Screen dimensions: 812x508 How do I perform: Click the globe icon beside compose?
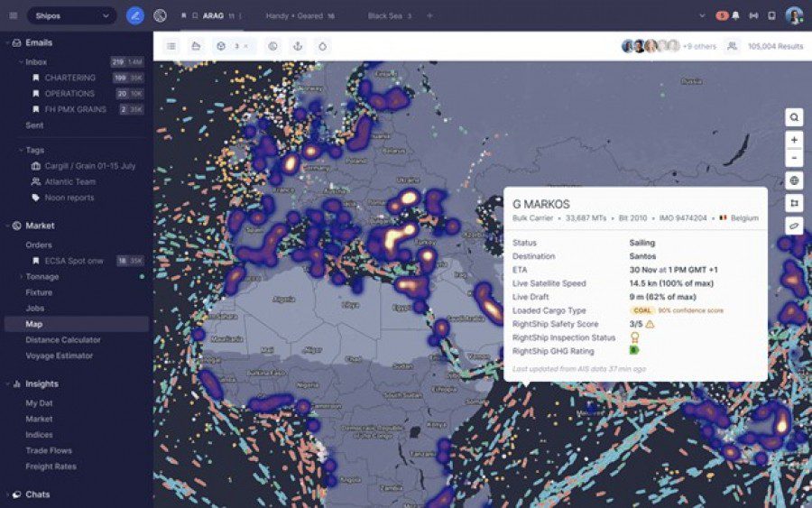coord(160,15)
